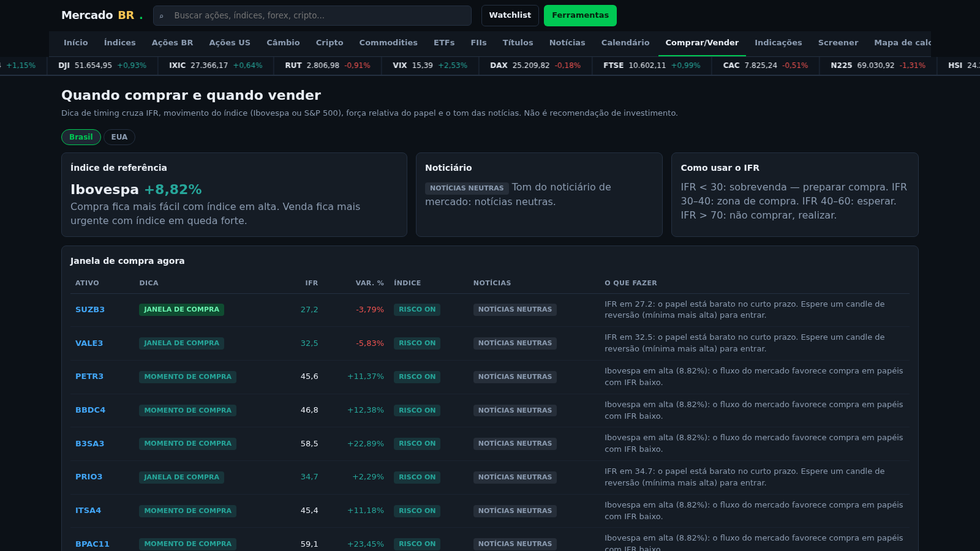Click the VAR. % column header

click(369, 283)
